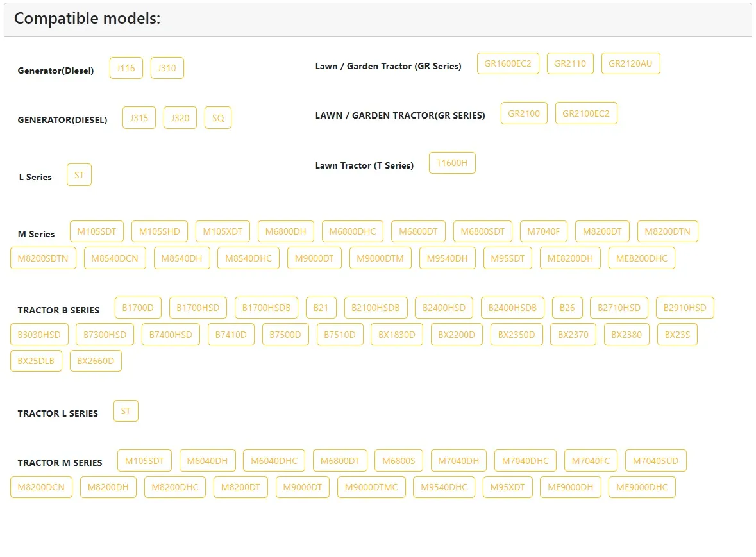Click the T1600H lawn tractor tag
Screen dimensions: 756x557
[452, 163]
